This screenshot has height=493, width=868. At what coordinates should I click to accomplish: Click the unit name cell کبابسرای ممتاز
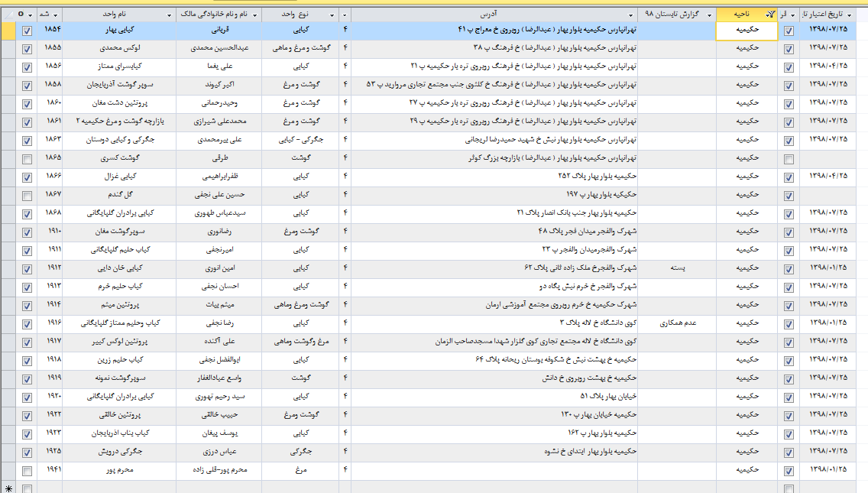(x=119, y=66)
